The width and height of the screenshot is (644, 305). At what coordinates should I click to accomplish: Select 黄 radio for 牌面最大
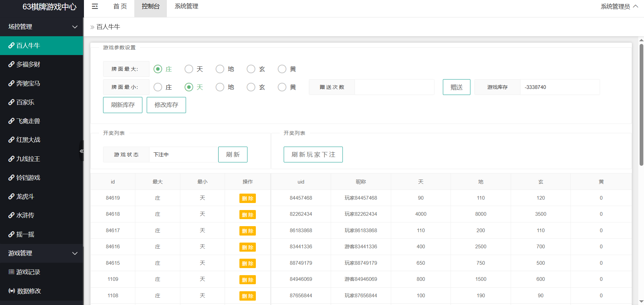(282, 69)
